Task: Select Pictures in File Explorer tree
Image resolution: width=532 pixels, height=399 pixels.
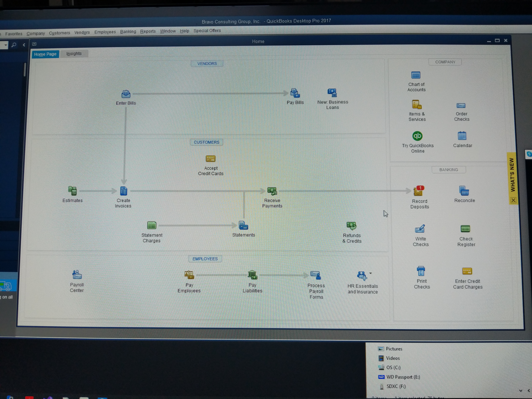Action: click(x=394, y=349)
